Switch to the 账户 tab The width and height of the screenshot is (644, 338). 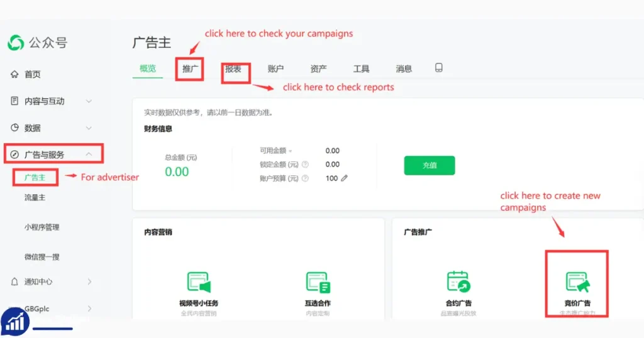tap(275, 69)
